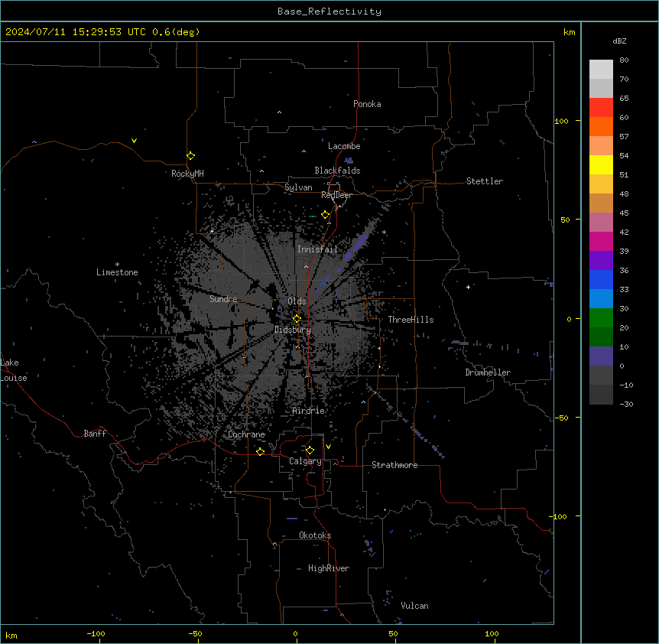Click the yellow diamond marker right of Cochrane
The width and height of the screenshot is (659, 644).
click(261, 452)
